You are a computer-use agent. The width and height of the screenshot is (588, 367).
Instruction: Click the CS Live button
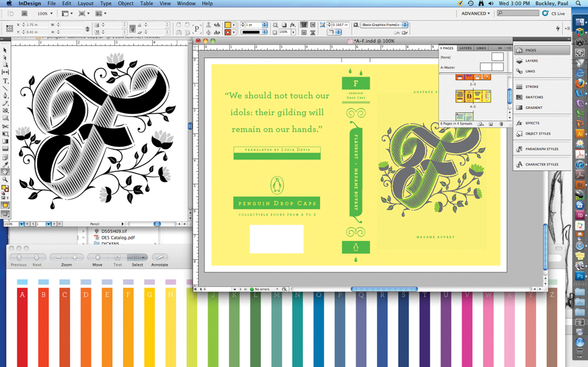tap(553, 14)
